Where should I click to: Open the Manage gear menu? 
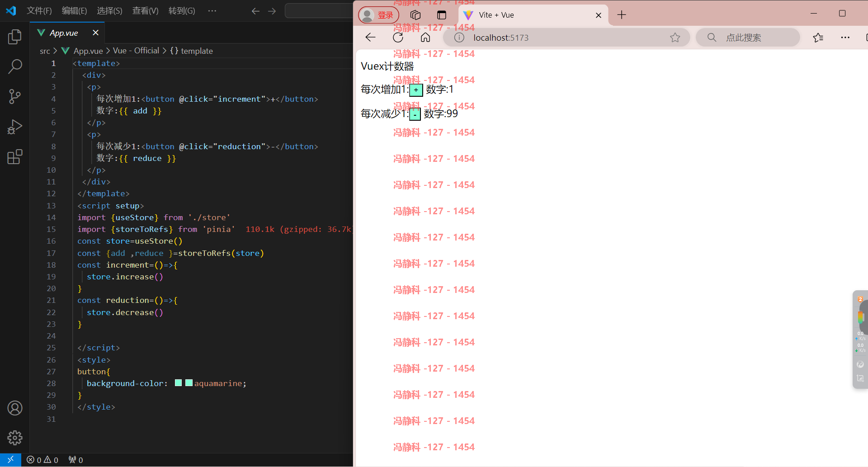tap(15, 438)
